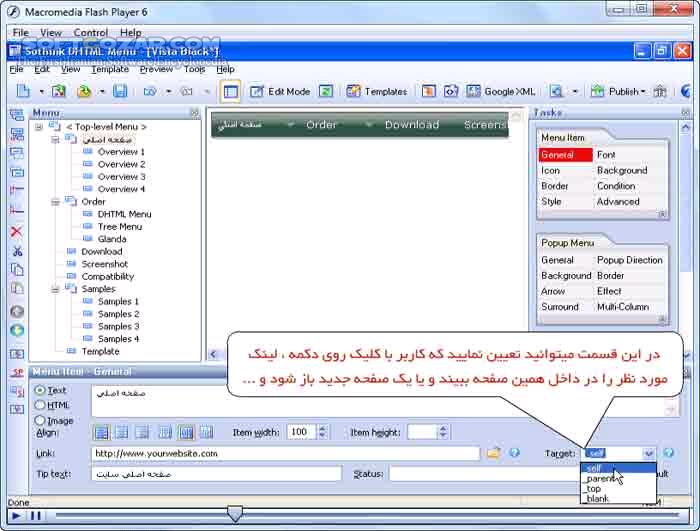Select Overview 3 in menu tree
This screenshot has height=531, width=700.
(121, 177)
